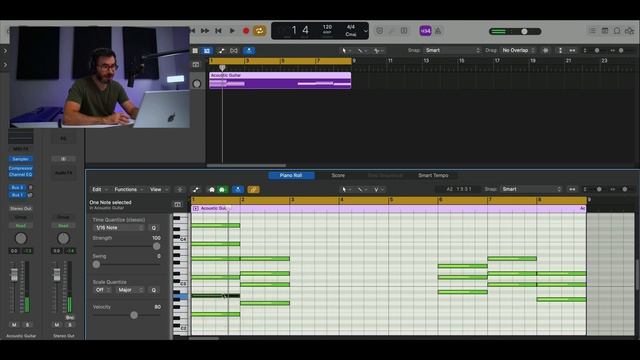640x360 pixels.
Task: Toggle the green MIDI Out button
Action: (222, 189)
